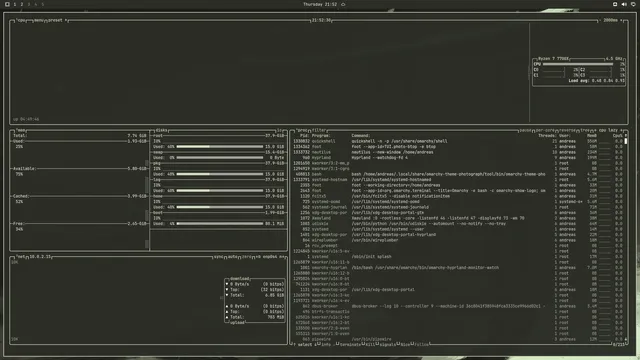Open the Omarchy menu icon in top bar
Viewport: 640px width, 360px height.
[x=7, y=4]
